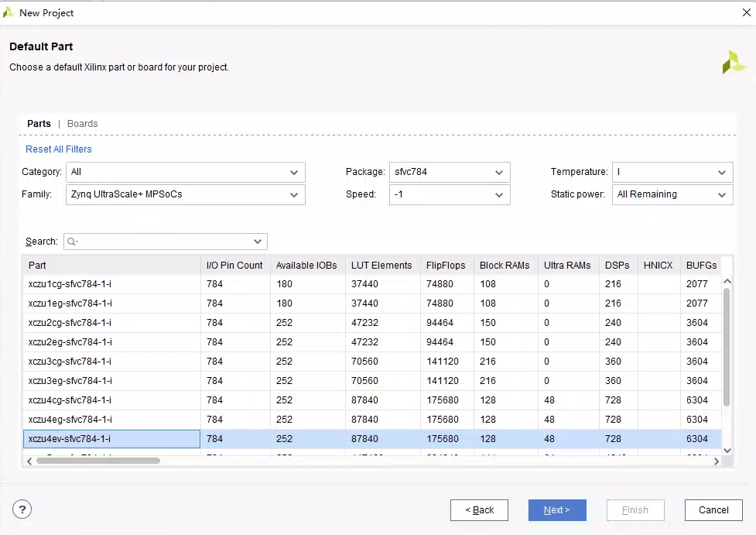The width and height of the screenshot is (756, 535).
Task: Click the vertical scrollbar thumb
Action: point(727,346)
